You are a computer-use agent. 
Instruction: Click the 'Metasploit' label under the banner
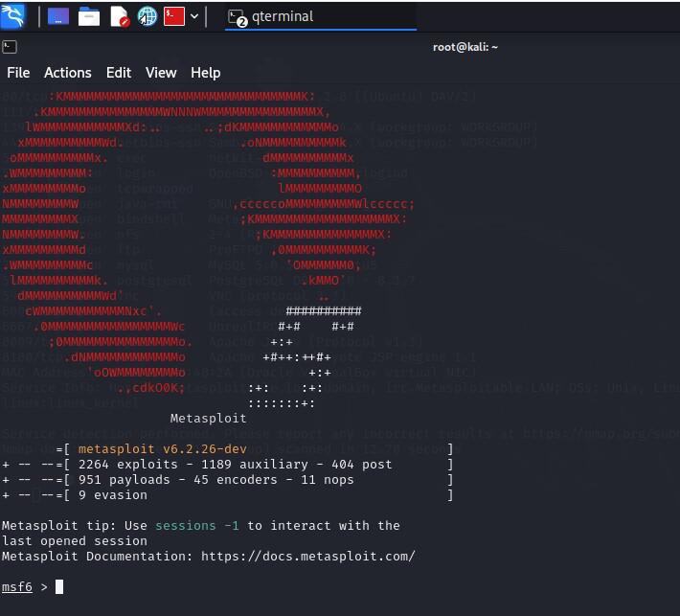[208, 419]
